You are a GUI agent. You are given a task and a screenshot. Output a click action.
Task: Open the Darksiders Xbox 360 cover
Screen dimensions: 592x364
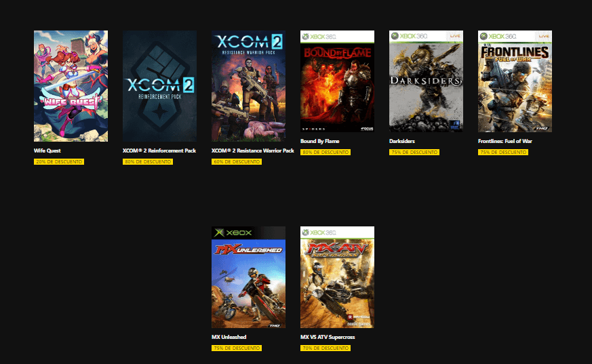(x=426, y=81)
